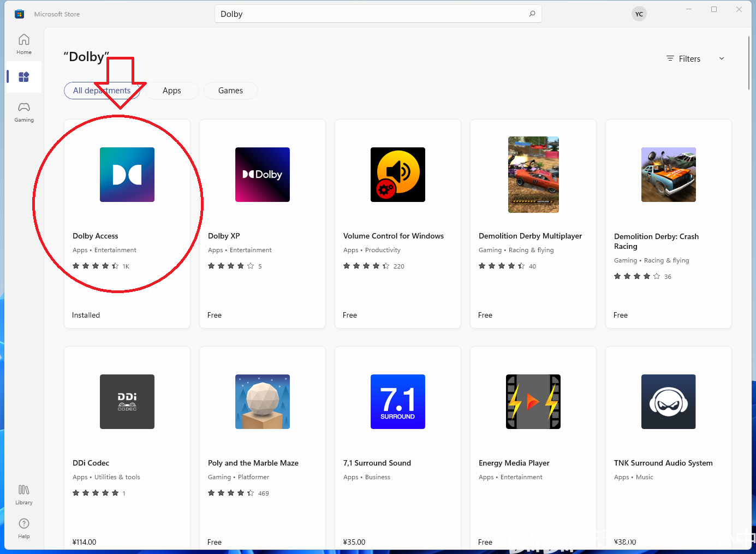Select the Games filter tab
Viewport: 756px width, 554px height.
pyautogui.click(x=230, y=91)
